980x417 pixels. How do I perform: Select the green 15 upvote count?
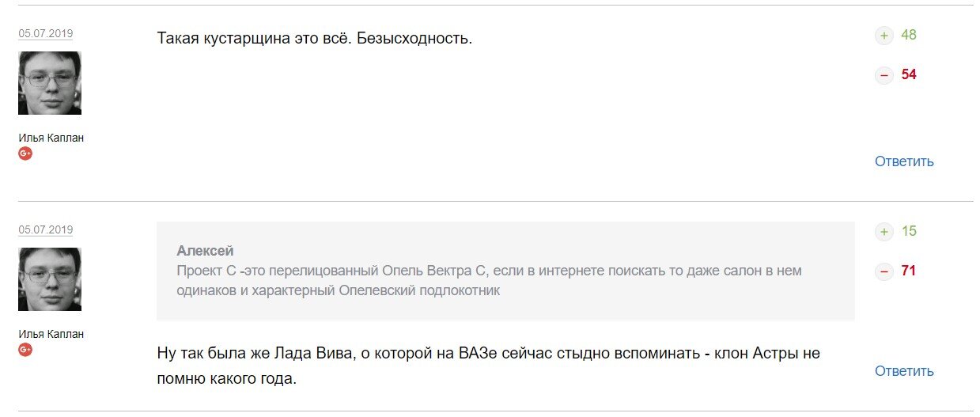(909, 231)
